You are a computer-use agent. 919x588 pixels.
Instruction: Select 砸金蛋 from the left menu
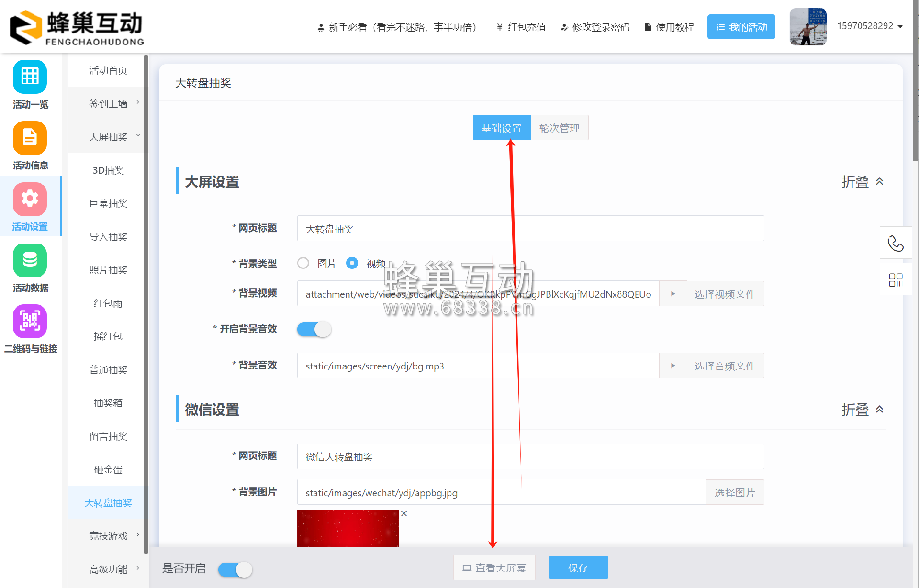coord(108,469)
